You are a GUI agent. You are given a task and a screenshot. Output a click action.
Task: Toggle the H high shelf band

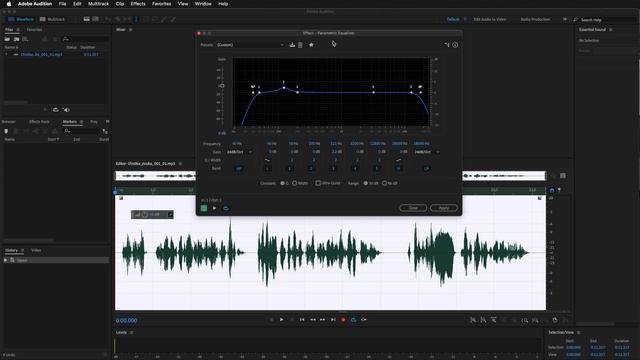[x=398, y=168]
